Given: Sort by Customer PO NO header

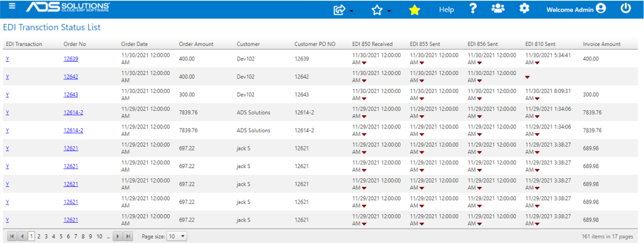Looking at the screenshot, I should coord(315,44).
